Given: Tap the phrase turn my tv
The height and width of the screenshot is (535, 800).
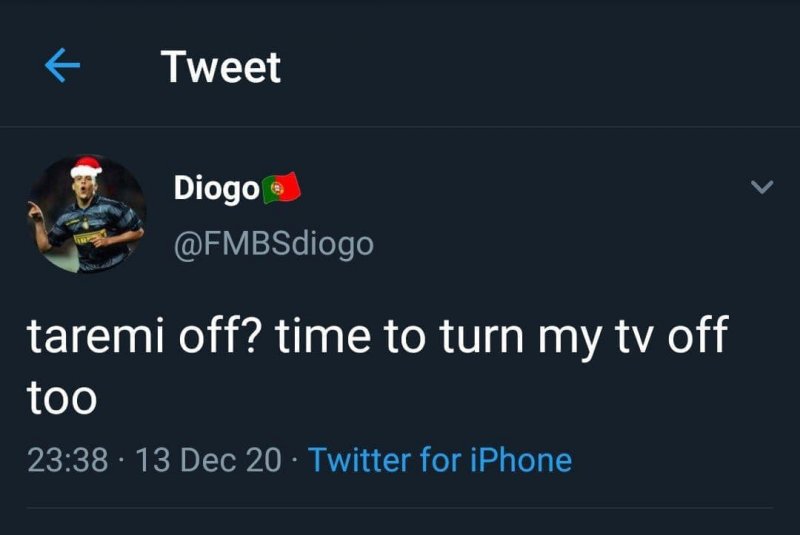Looking at the screenshot, I should coord(520,338).
